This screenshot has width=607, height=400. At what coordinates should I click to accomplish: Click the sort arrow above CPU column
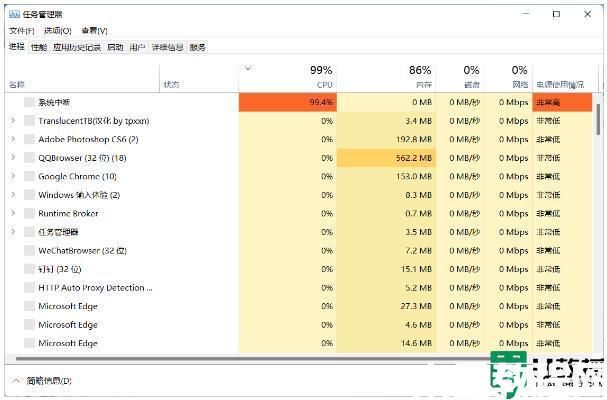click(248, 69)
